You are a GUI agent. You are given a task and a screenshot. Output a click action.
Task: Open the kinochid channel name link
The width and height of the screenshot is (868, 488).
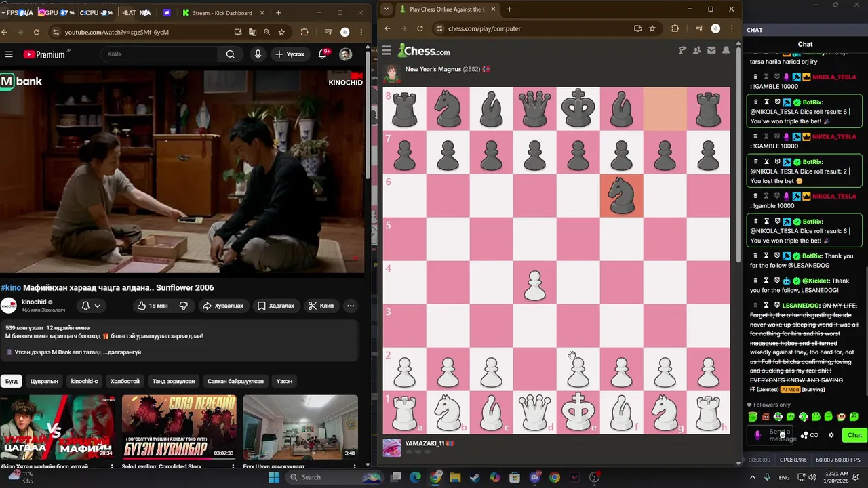34,302
